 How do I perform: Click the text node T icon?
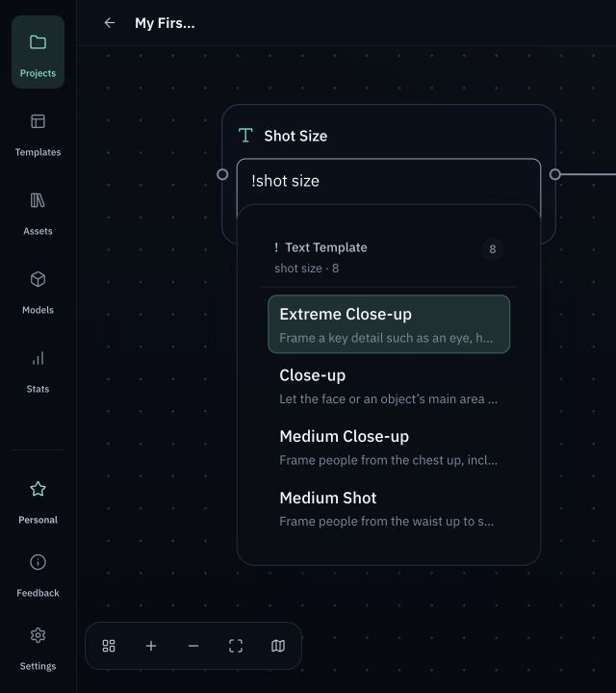tap(245, 136)
